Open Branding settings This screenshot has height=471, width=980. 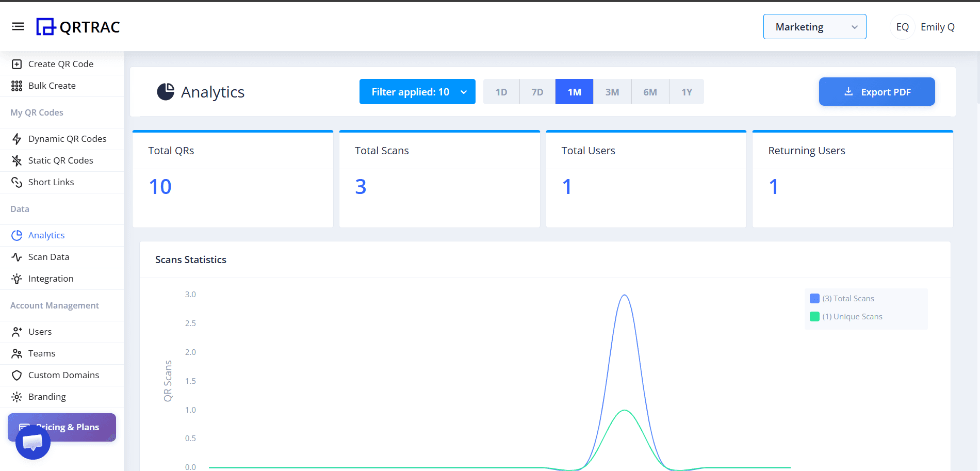click(47, 397)
